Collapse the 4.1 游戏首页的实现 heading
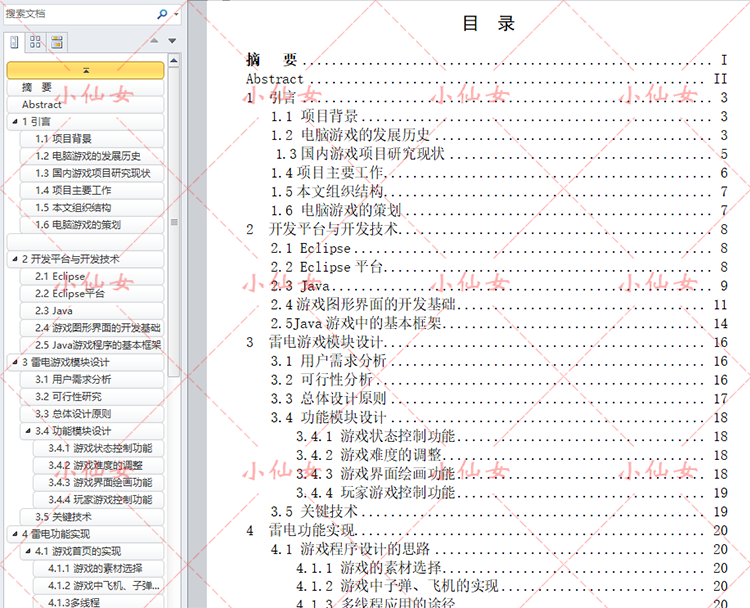 pos(28,551)
